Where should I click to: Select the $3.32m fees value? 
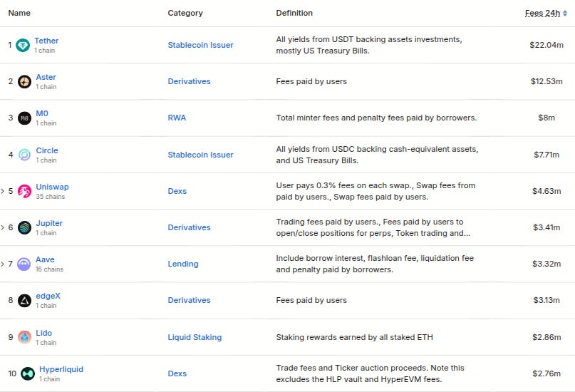(546, 264)
